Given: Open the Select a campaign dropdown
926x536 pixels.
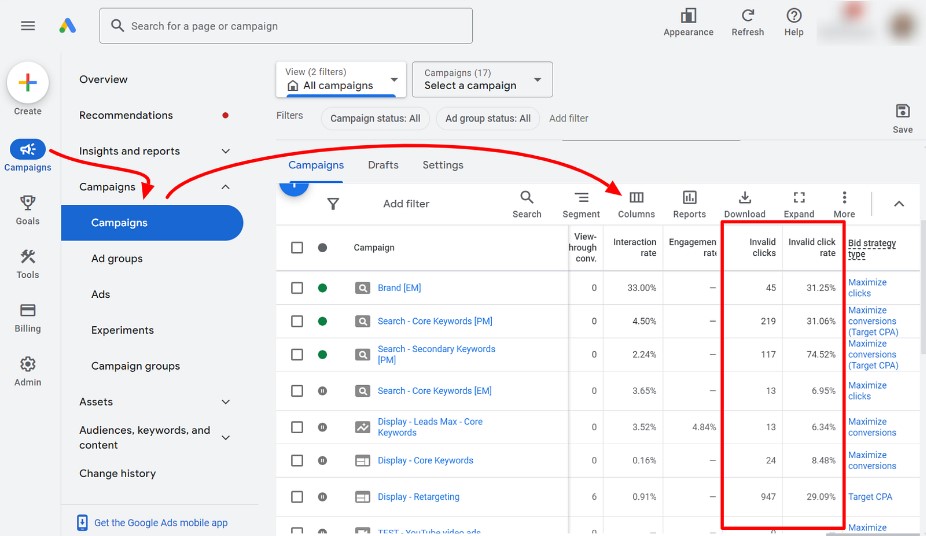Looking at the screenshot, I should tap(482, 79).
